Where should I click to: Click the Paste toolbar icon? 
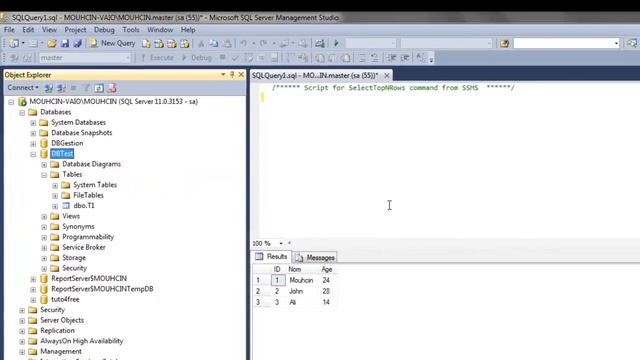[227, 43]
